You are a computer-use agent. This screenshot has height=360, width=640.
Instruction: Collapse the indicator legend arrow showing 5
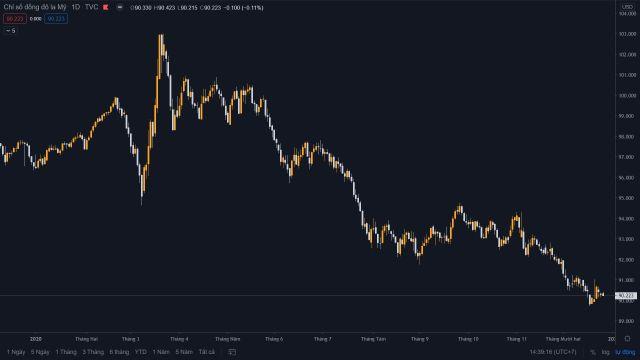pyautogui.click(x=11, y=31)
